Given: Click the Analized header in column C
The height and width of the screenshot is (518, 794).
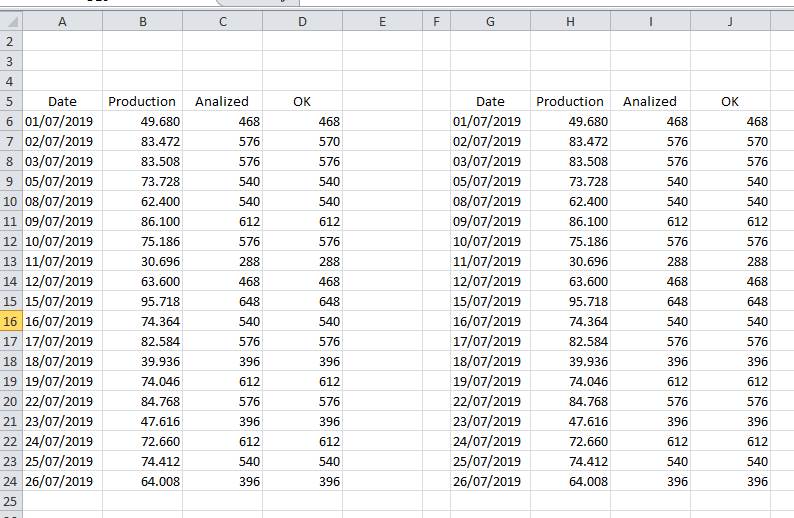Looking at the screenshot, I should coord(222,101).
